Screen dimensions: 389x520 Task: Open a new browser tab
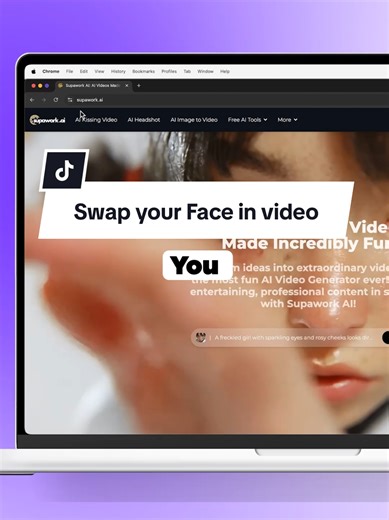139,86
